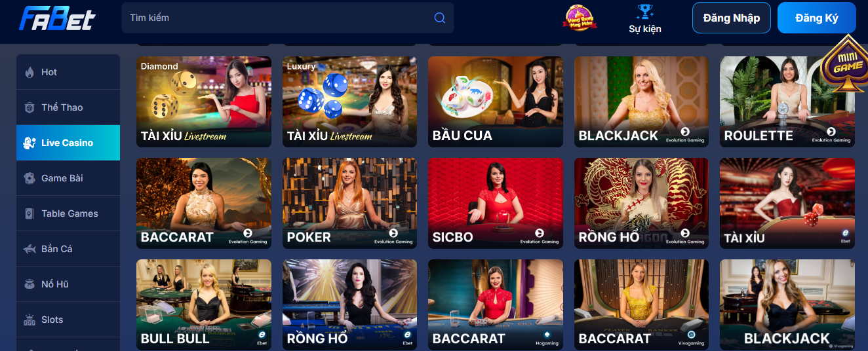Click the search magnifier icon
This screenshot has height=351, width=868.
click(440, 18)
